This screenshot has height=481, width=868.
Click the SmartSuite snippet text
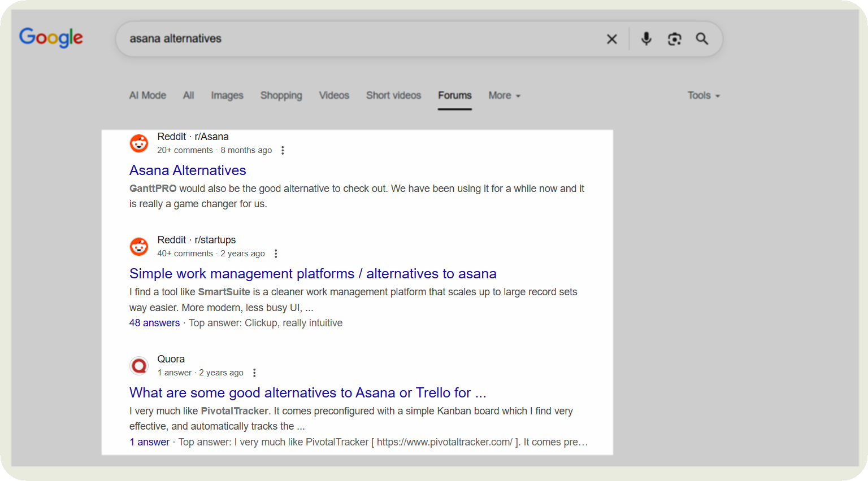(x=353, y=300)
